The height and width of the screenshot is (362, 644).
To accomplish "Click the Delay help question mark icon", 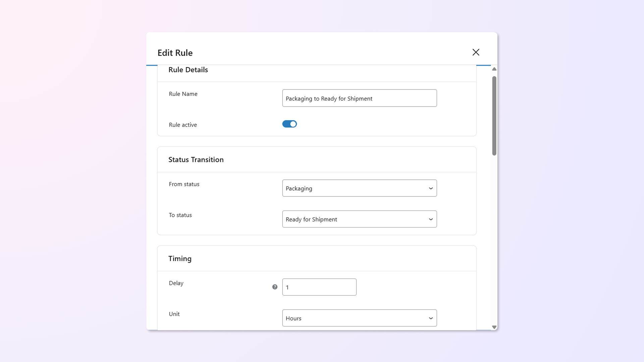I will [275, 287].
